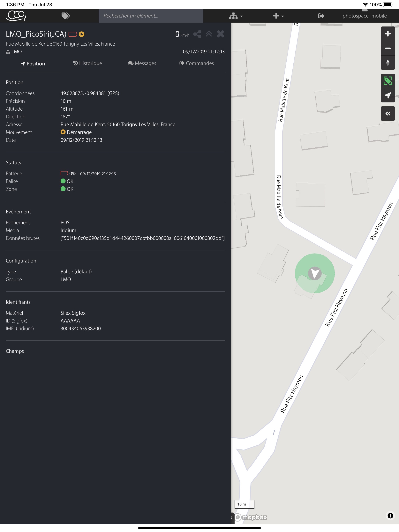Select the beacon marker on the map

pyautogui.click(x=314, y=273)
